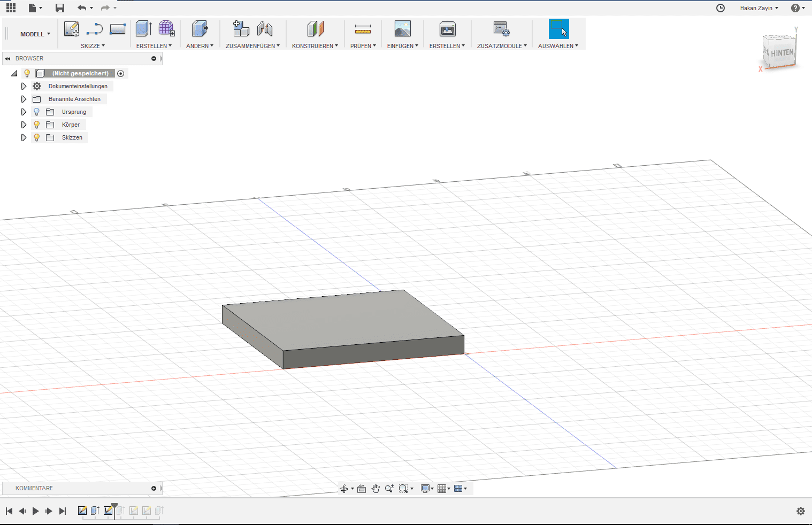Click the joint icon in Zusammenfügen
The height and width of the screenshot is (525, 812).
tap(265, 29)
